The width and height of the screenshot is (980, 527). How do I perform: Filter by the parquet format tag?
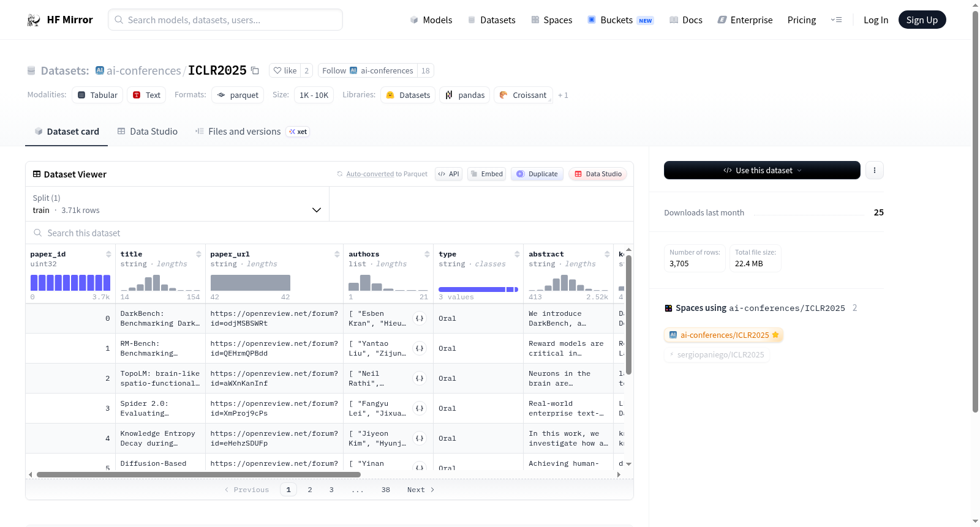tap(238, 95)
